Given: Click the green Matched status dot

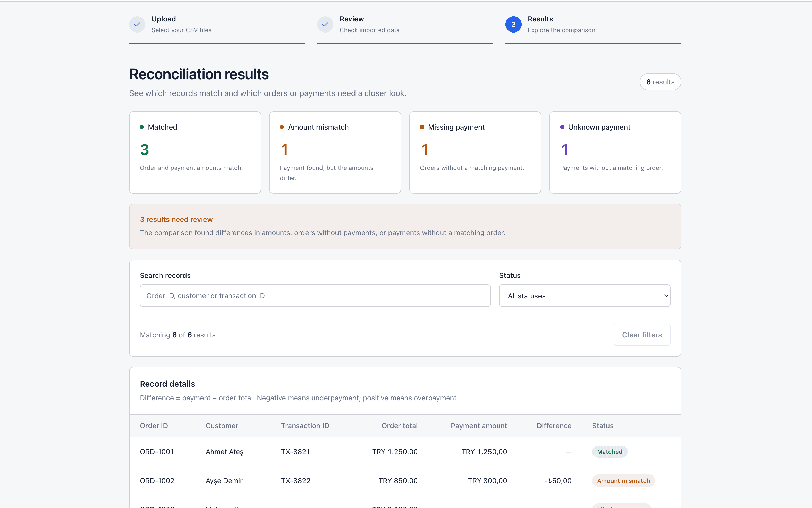Looking at the screenshot, I should (142, 127).
